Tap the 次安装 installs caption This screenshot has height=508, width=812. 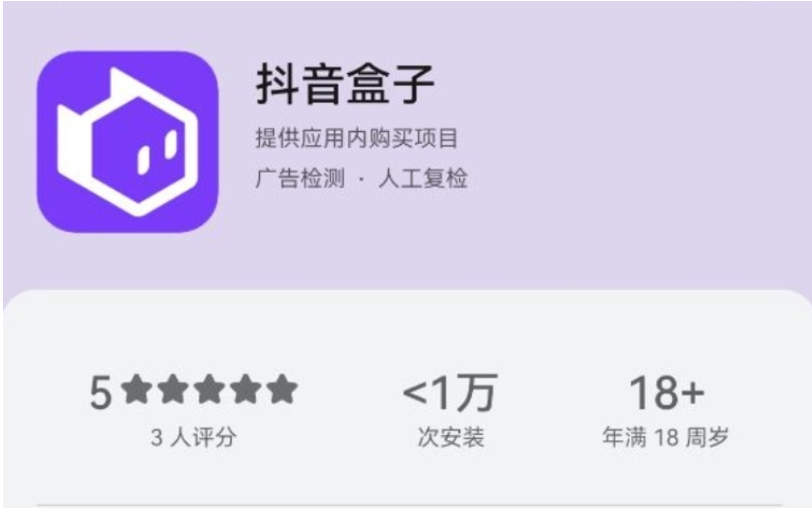point(450,437)
